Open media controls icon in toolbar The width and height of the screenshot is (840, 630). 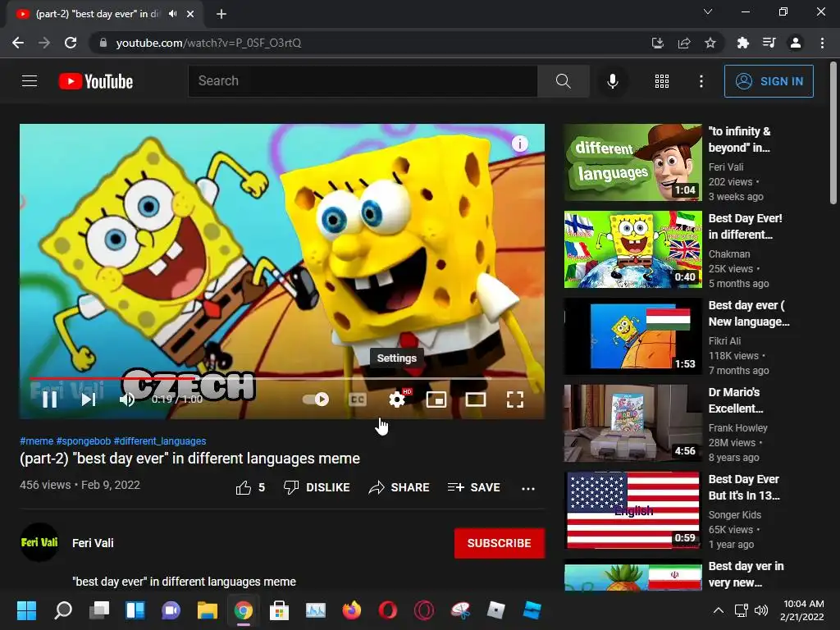coord(769,43)
